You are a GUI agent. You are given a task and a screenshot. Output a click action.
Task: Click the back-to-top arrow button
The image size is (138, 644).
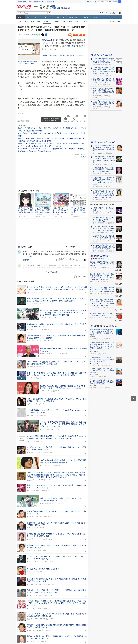(x=133, y=398)
